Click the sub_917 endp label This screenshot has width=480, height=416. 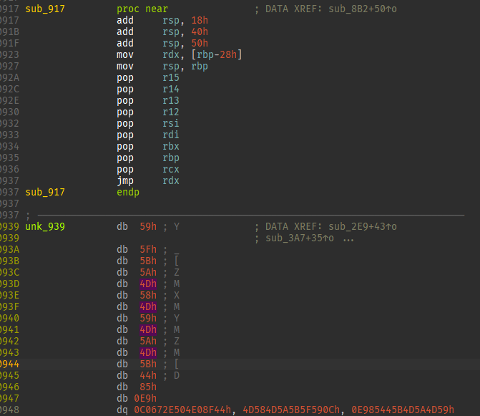[45, 192]
